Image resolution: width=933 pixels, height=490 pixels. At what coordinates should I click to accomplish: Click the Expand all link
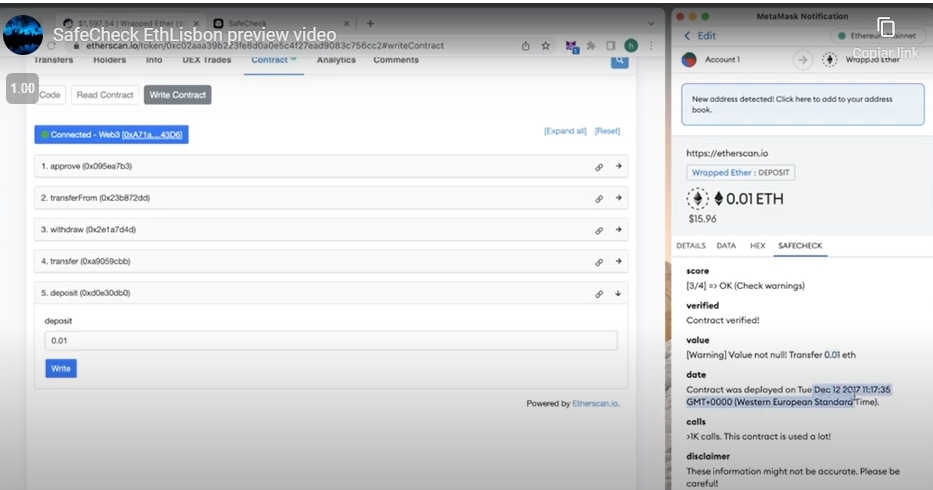(x=565, y=131)
